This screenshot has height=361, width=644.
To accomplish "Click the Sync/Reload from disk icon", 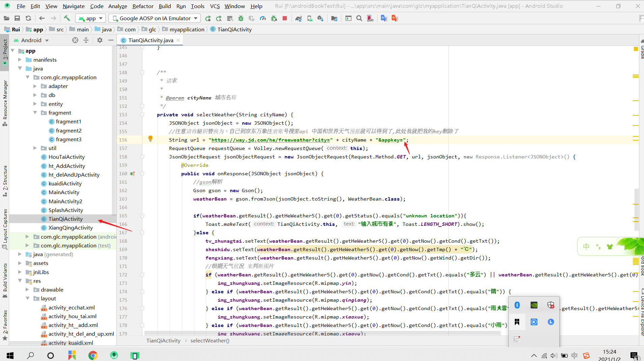I will tap(28, 18).
